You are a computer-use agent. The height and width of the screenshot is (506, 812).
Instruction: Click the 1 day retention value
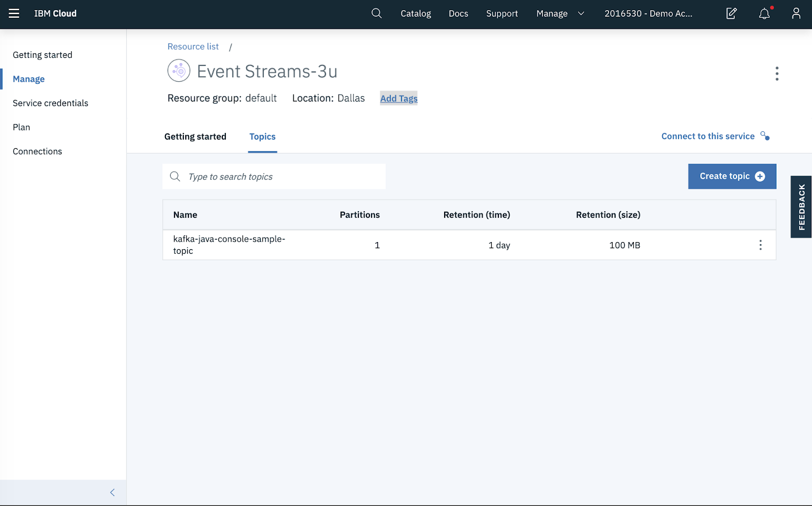pyautogui.click(x=499, y=246)
